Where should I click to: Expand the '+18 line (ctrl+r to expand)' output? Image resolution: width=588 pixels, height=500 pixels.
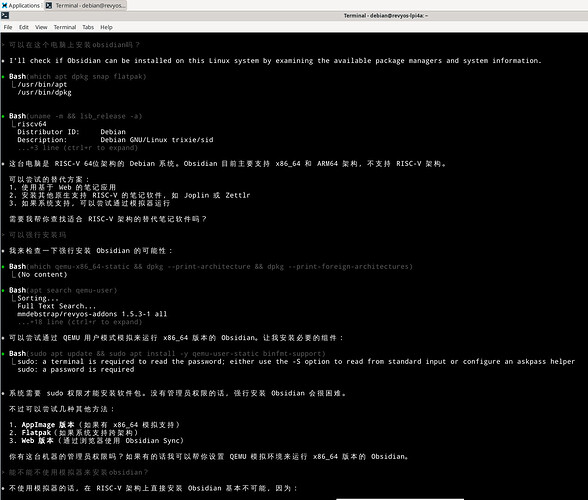pyautogui.click(x=80, y=322)
